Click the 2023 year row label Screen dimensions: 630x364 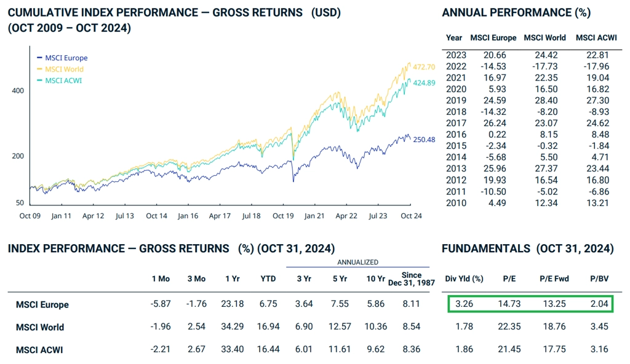(456, 55)
